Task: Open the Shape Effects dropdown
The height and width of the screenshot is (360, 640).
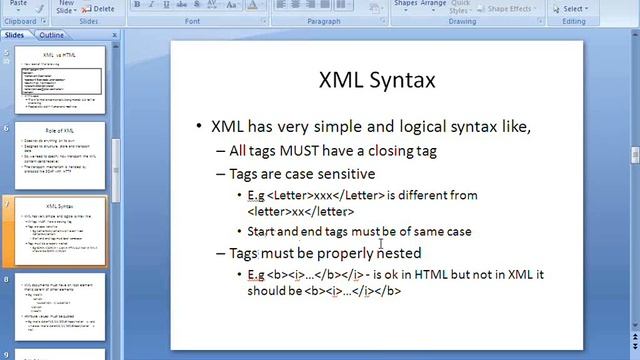Action: pyautogui.click(x=506, y=9)
